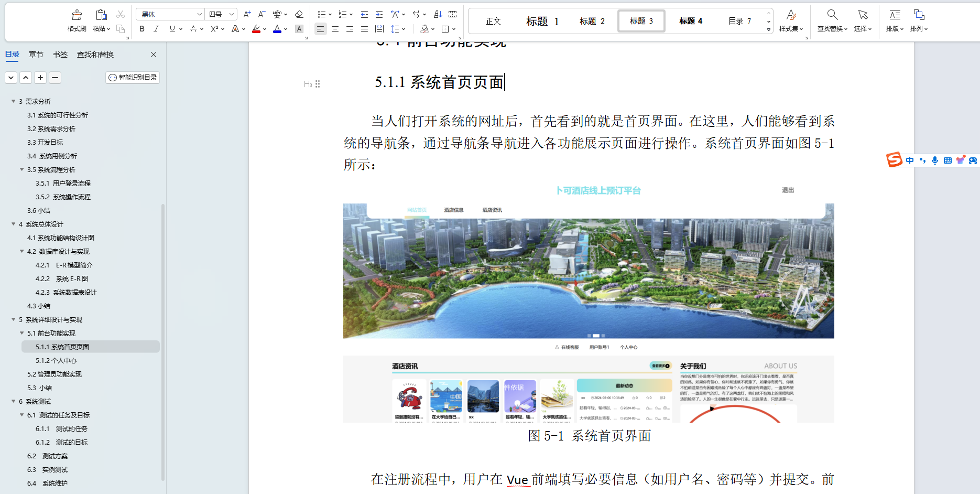
Task: Activate the Format Painter (格式刷) tool
Action: point(77,20)
